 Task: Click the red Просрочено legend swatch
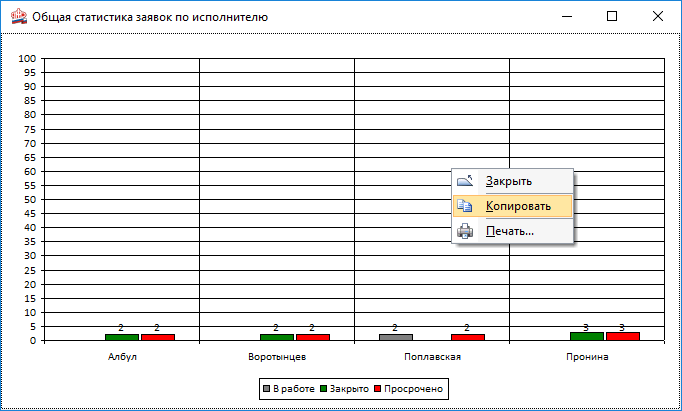pyautogui.click(x=378, y=387)
